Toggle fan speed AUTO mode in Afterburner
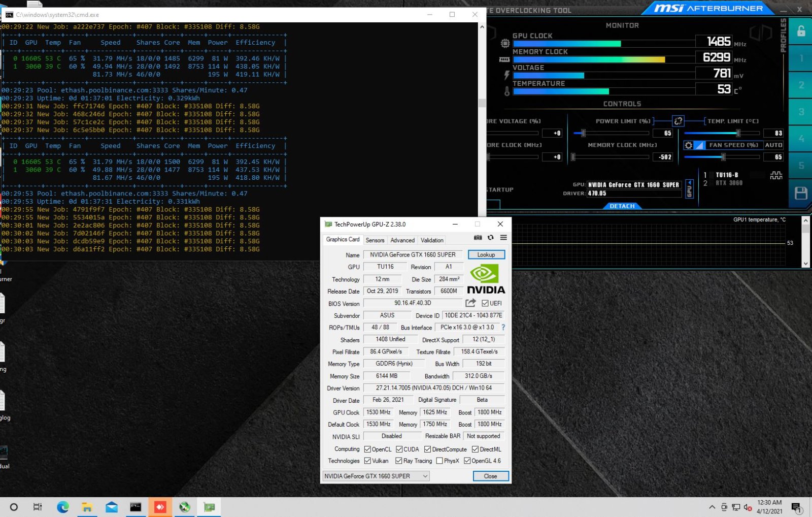Screen dimensions: 812x517 [773, 145]
